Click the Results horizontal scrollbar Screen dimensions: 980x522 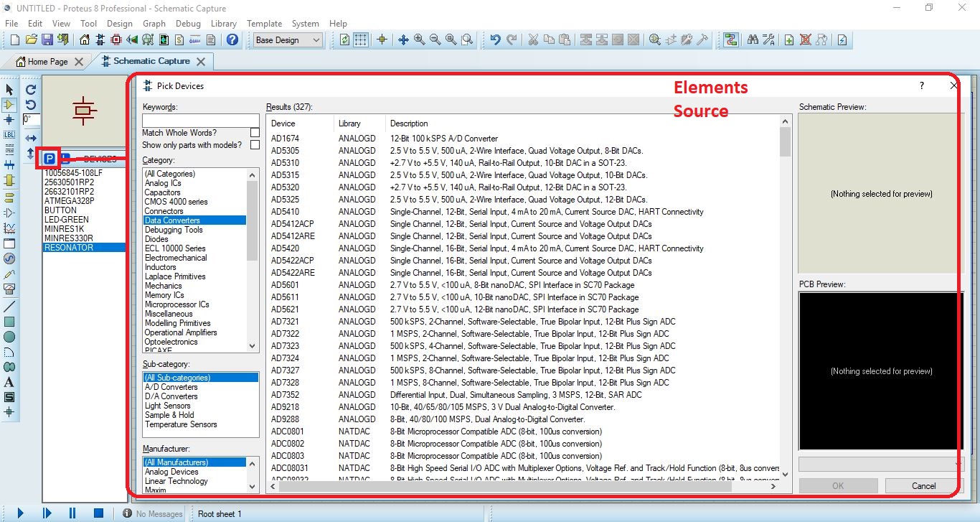pos(522,486)
